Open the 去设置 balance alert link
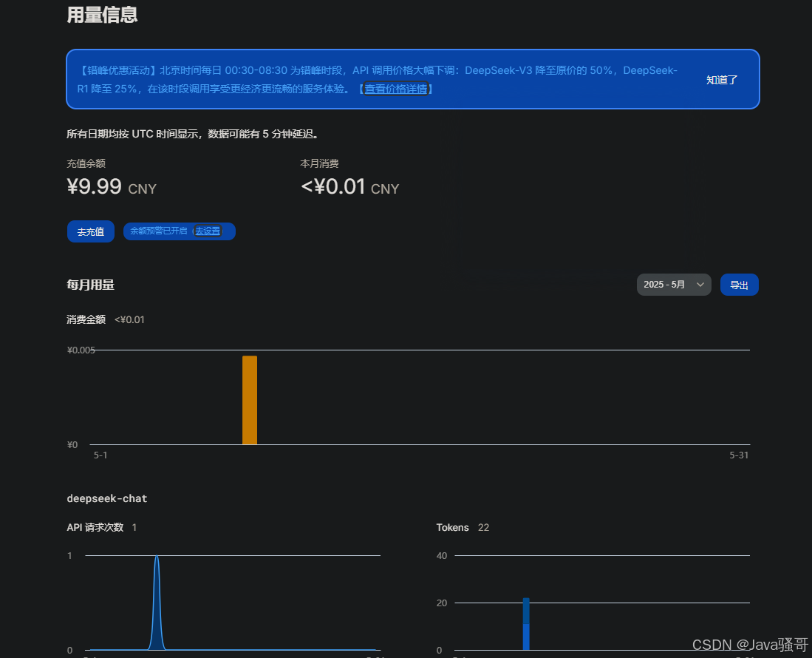Viewport: 812px width, 658px height. coord(207,231)
